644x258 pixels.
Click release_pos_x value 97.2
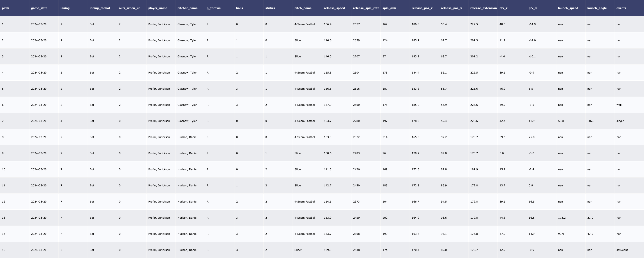444,137
